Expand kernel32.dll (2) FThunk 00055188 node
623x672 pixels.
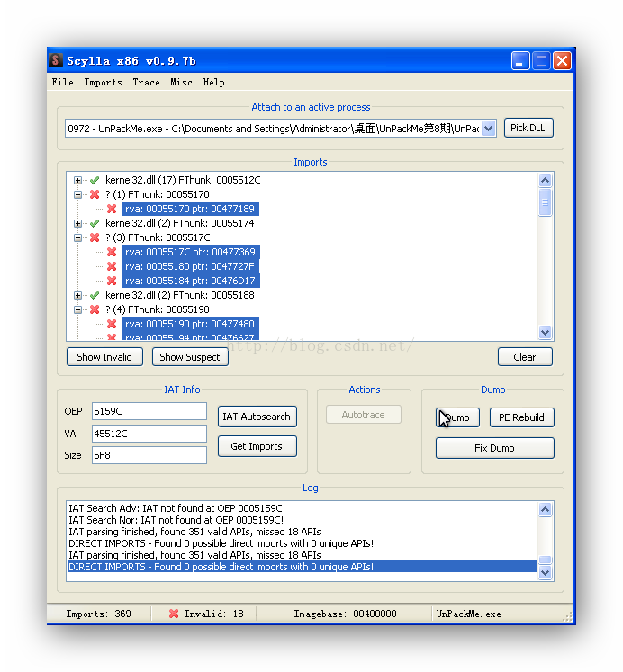click(77, 295)
